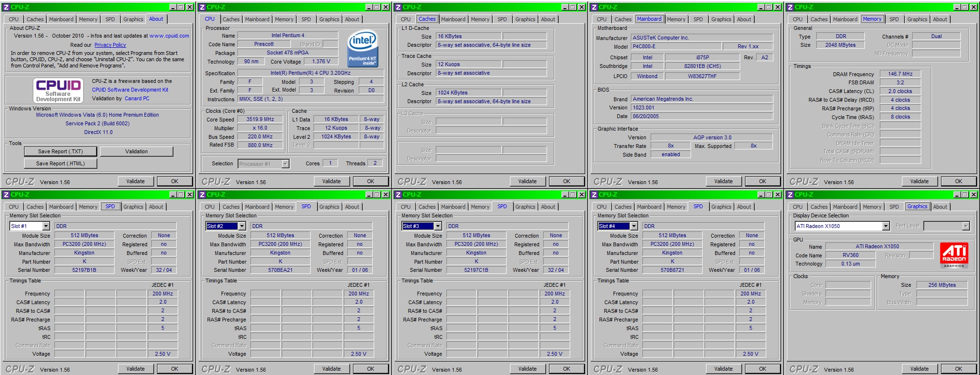Click the Core Speed value '3519.9 MHz'
Viewport: 980px width, 375px height.
[x=260, y=119]
